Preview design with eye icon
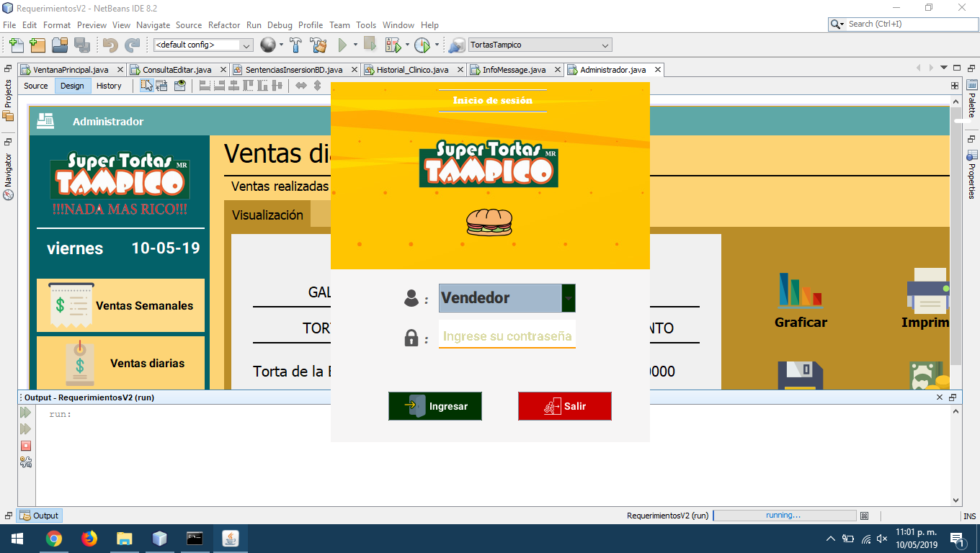Viewport: 980px width, 553px height. 180,86
